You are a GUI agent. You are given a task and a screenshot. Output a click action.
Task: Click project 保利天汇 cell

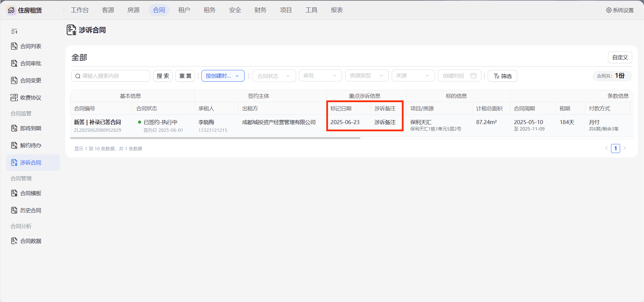pos(421,122)
